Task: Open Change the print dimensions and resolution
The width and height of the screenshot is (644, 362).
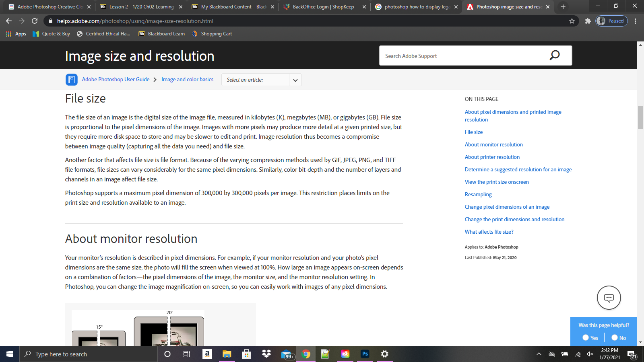Action: (514, 219)
